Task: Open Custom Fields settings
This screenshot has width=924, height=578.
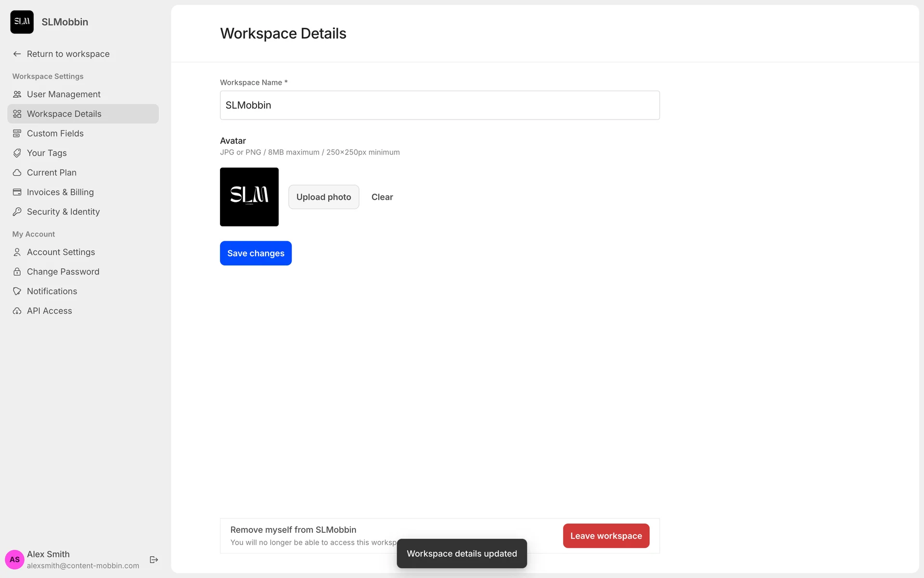Action: (x=55, y=133)
